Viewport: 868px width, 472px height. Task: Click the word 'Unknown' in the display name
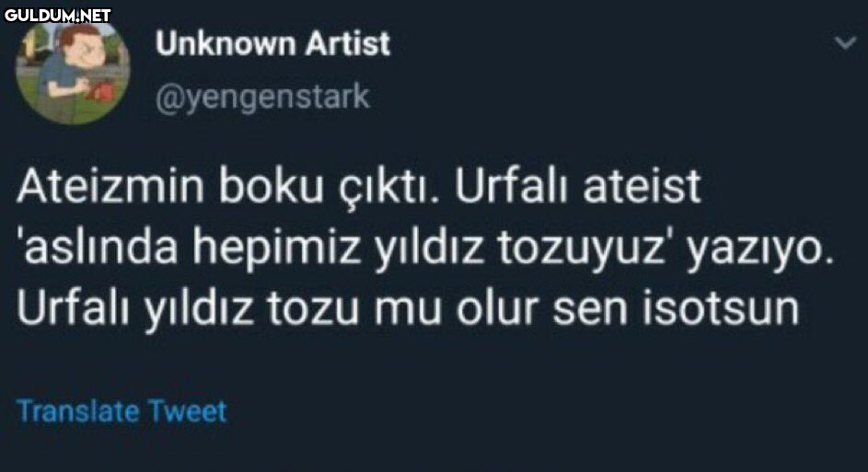[x=226, y=43]
